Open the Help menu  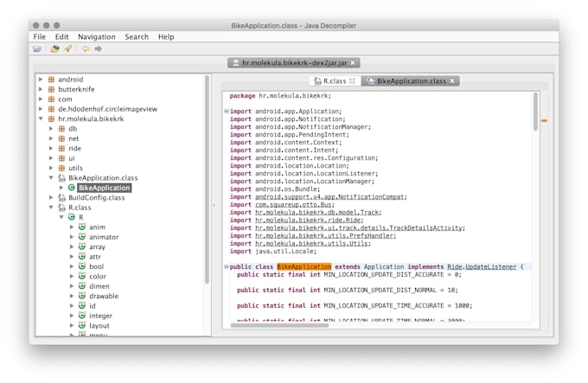tap(166, 36)
